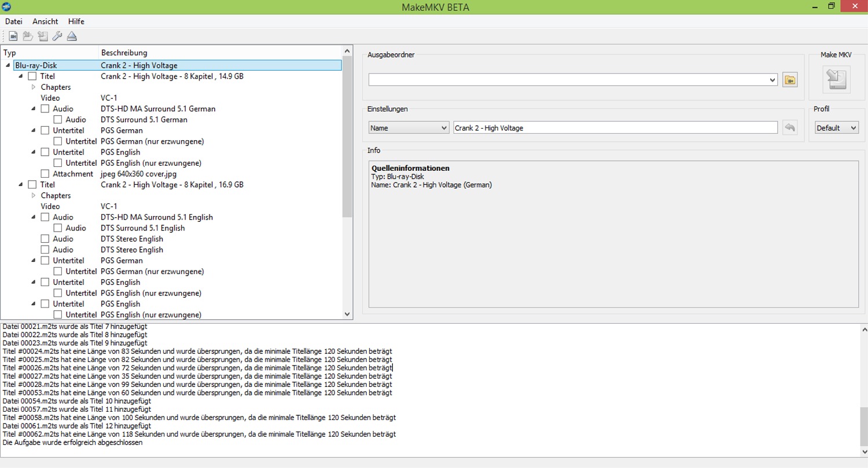Click the greyed open disc folder toolbar icon
868x468 pixels.
(x=28, y=36)
